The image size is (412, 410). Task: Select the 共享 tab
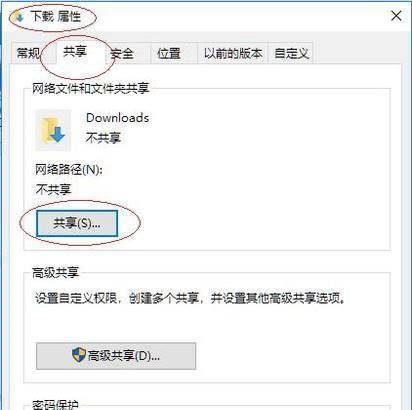point(75,52)
